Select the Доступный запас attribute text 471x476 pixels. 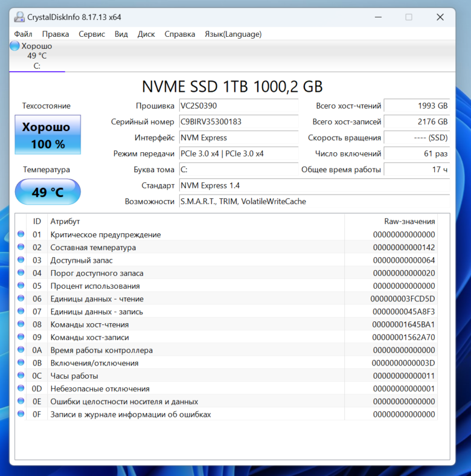[82, 260]
